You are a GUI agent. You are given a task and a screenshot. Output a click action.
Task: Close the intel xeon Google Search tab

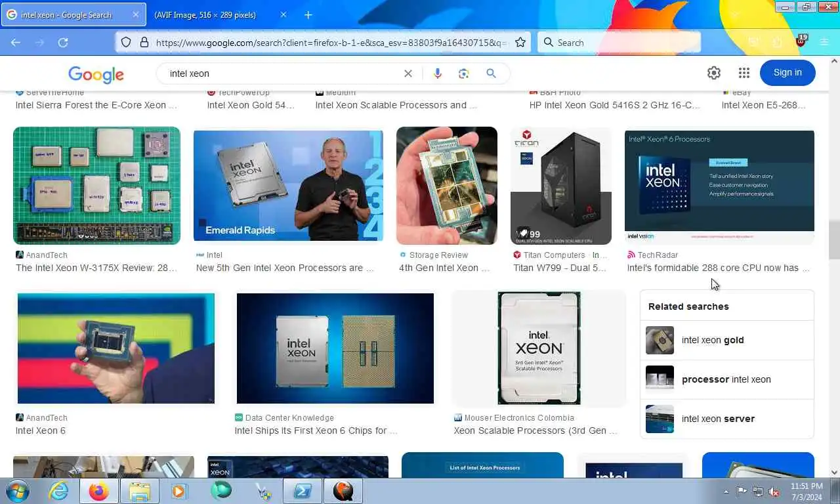coord(135,15)
